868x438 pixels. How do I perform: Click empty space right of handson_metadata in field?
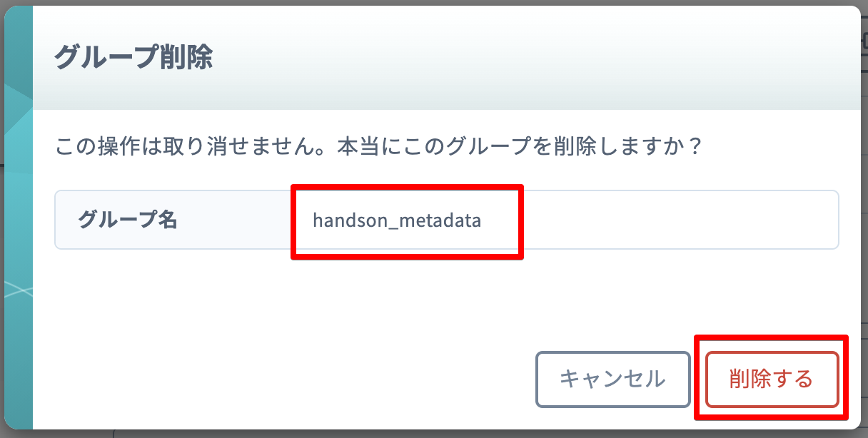pyautogui.click(x=678, y=220)
